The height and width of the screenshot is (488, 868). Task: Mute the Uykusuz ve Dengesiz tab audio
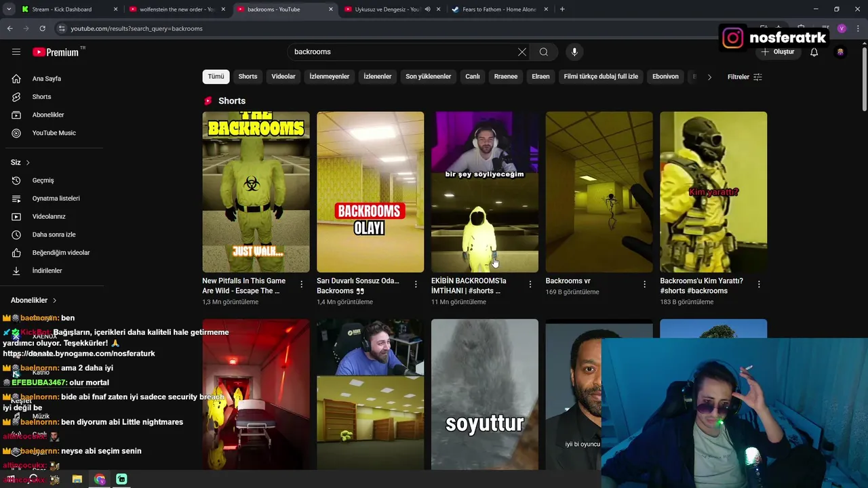click(427, 9)
